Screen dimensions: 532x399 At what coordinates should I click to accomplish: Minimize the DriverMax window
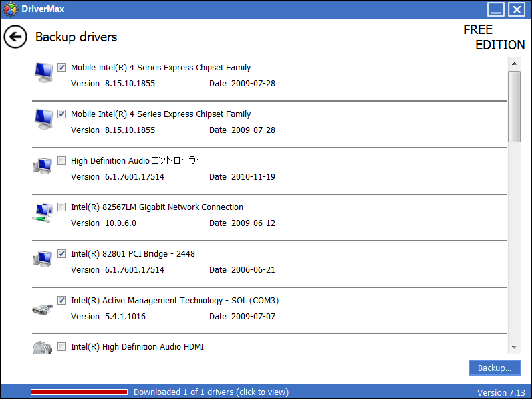click(x=495, y=9)
